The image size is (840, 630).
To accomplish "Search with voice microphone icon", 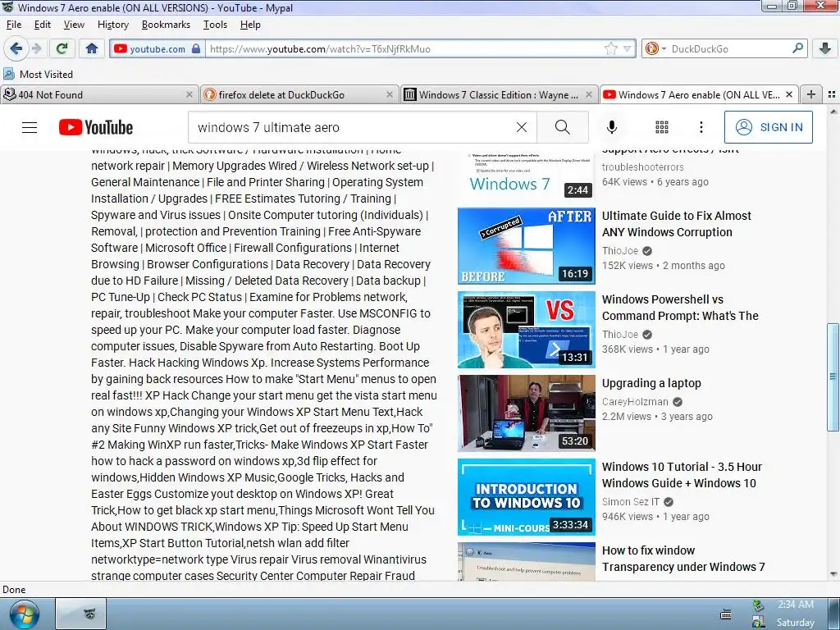I will [612, 127].
